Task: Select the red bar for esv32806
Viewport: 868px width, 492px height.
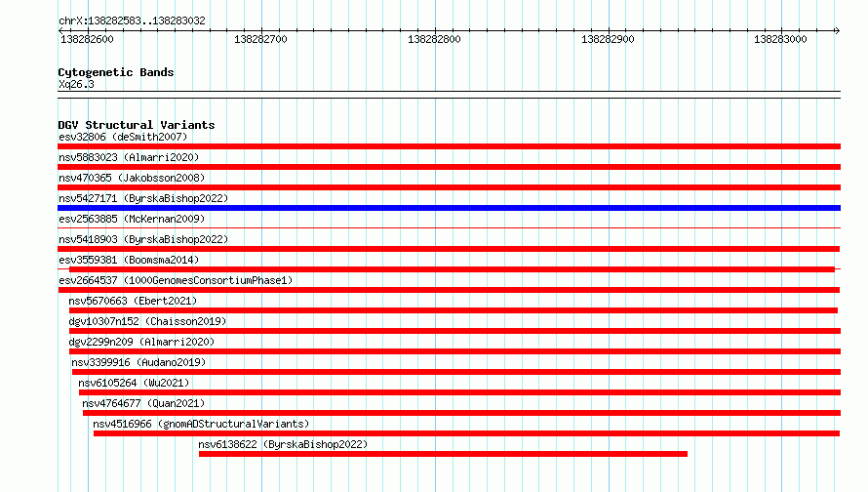Action: (x=449, y=146)
